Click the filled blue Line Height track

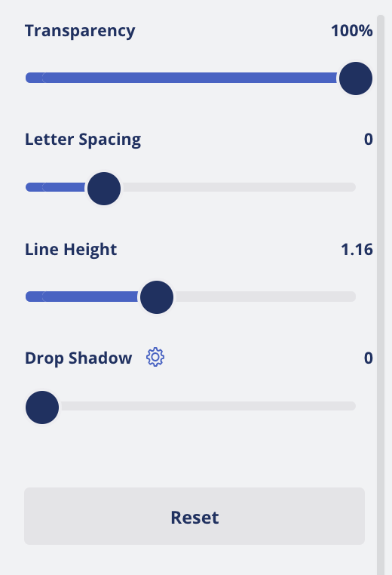click(x=83, y=297)
